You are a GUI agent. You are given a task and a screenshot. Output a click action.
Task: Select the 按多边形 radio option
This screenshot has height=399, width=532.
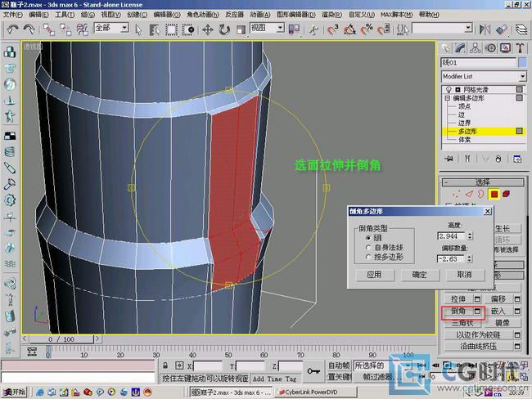pyautogui.click(x=368, y=258)
